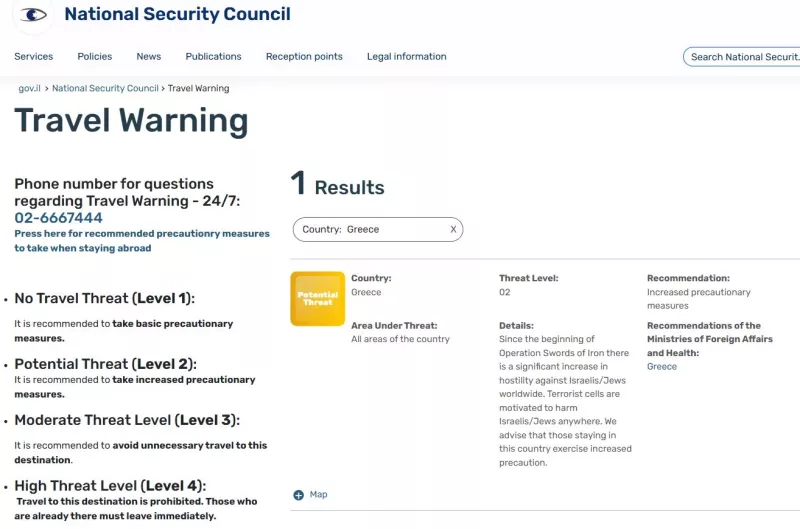Open the Policies menu
Image resolution: width=800 pixels, height=529 pixels.
pos(95,57)
